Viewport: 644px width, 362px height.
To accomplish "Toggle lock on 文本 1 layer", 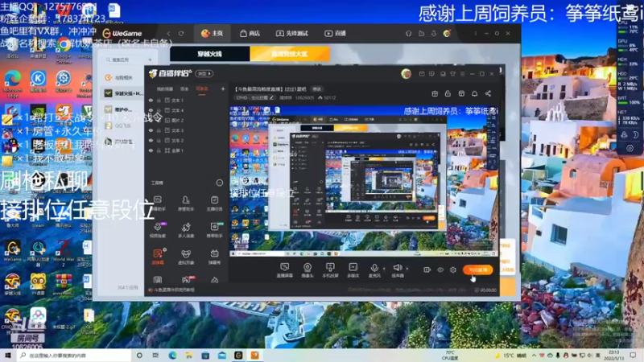I will (159, 100).
